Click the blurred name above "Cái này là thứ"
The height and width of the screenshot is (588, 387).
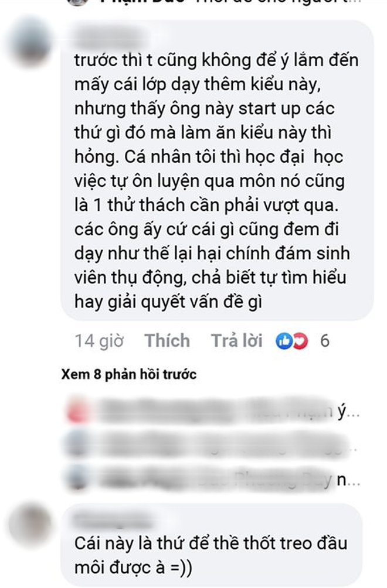(113, 519)
